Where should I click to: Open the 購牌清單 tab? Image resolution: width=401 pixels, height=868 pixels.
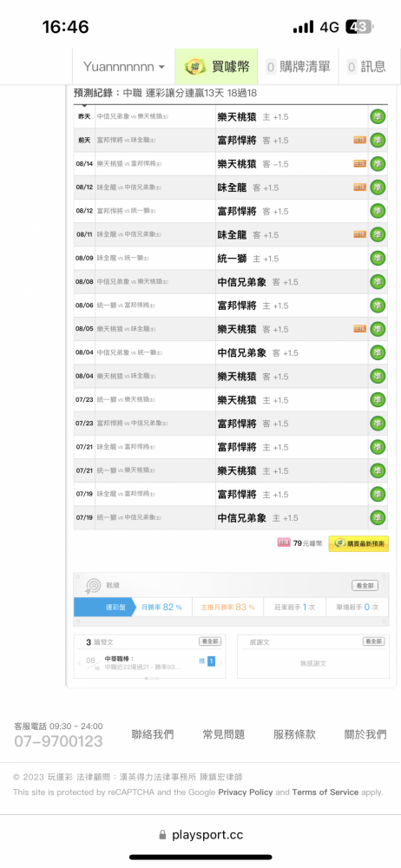[x=298, y=67]
